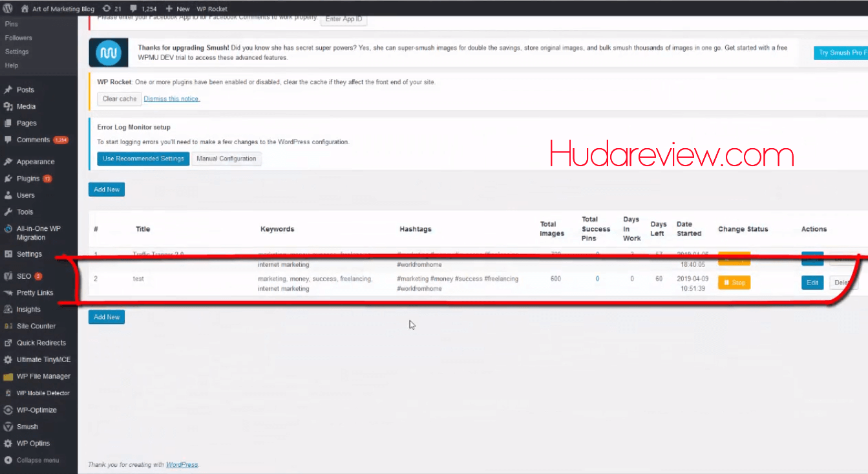The image size is (868, 474).
Task: Click the All-in-One WP Migration icon
Action: click(x=8, y=229)
